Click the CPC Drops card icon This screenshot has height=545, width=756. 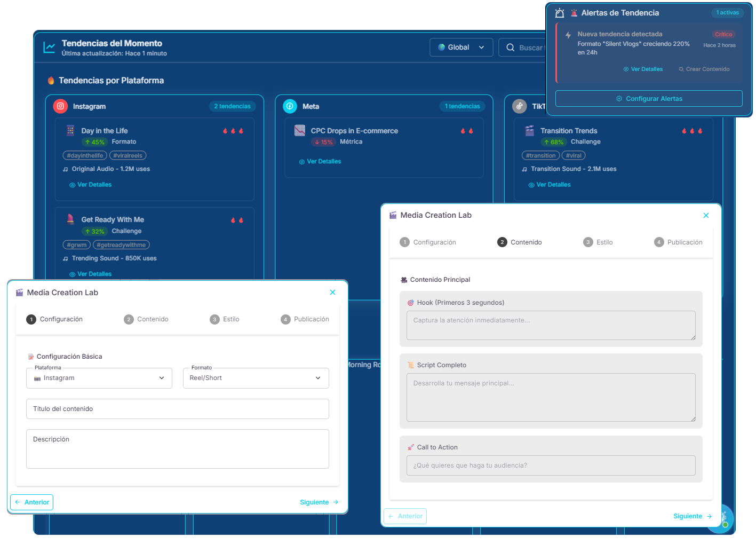[300, 131]
